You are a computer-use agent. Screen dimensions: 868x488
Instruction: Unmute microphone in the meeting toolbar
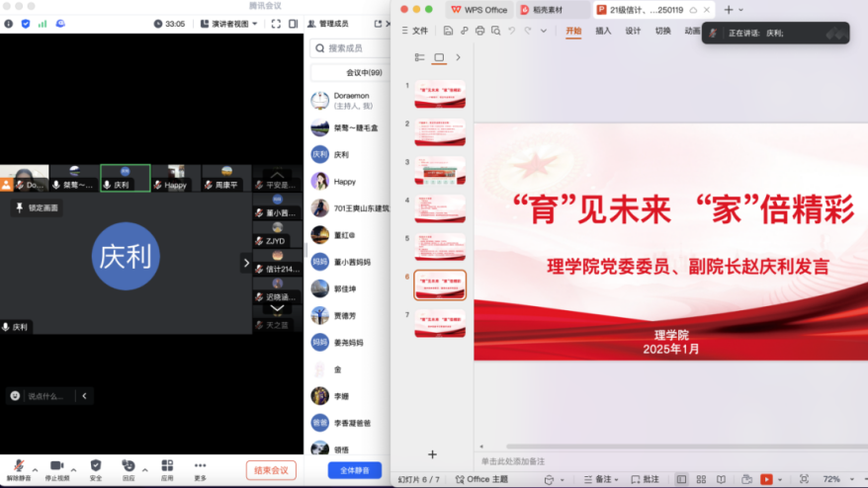19,466
